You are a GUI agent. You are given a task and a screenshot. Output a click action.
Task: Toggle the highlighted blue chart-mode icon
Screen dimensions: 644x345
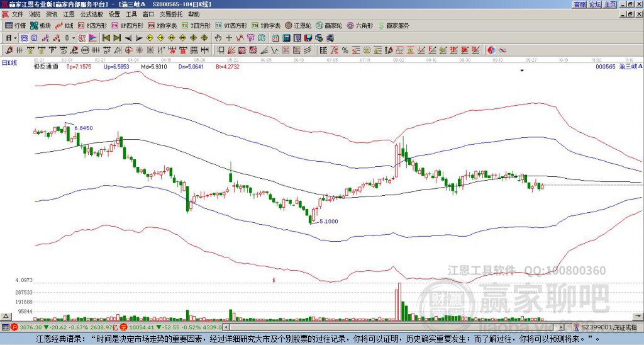25,38
